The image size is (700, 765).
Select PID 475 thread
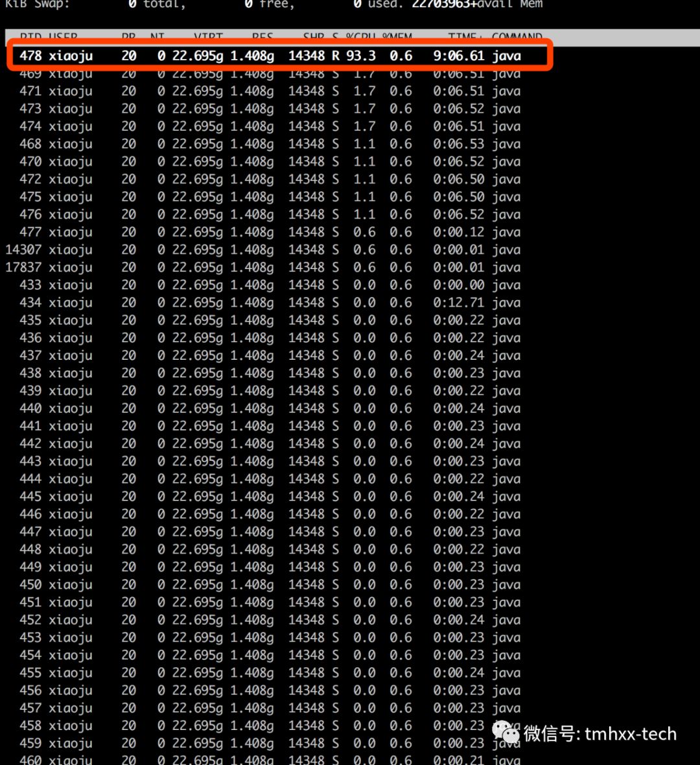[30, 196]
